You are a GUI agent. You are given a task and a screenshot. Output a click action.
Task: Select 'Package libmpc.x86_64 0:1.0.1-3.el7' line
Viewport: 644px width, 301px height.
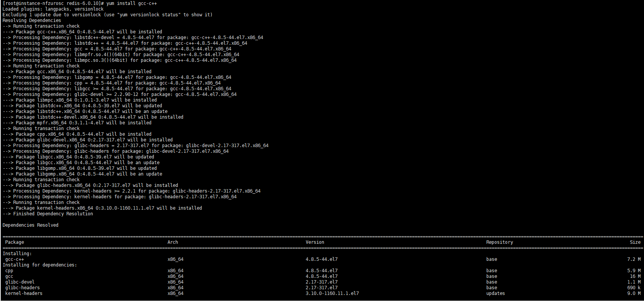pyautogui.click(x=80, y=100)
